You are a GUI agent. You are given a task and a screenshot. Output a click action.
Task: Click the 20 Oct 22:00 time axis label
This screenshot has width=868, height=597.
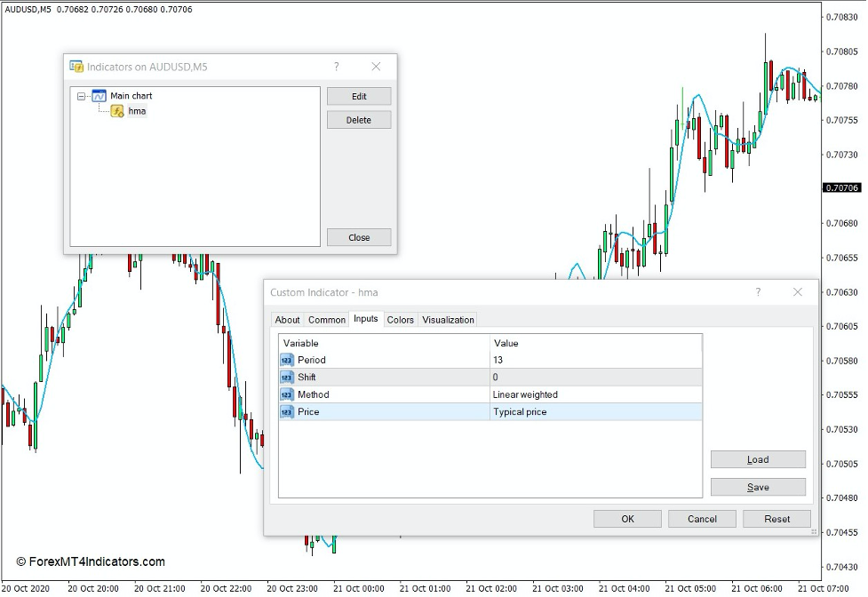click(226, 588)
